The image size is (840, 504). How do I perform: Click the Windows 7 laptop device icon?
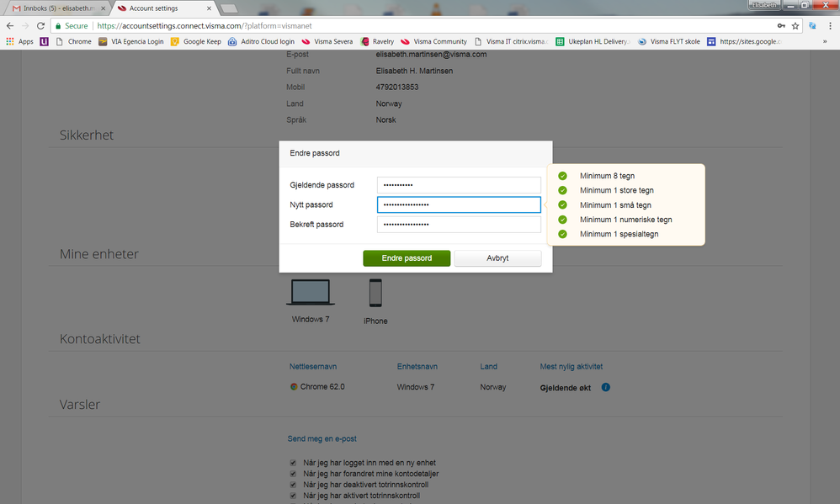pyautogui.click(x=311, y=293)
